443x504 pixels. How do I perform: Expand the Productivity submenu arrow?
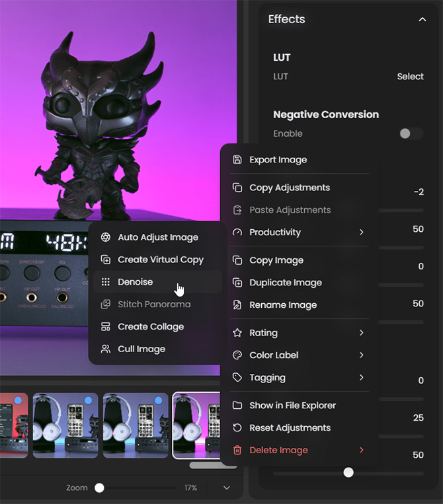[x=361, y=233]
